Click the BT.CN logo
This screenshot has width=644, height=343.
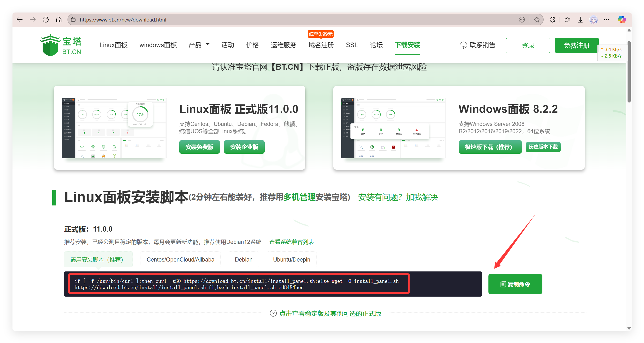(x=61, y=45)
